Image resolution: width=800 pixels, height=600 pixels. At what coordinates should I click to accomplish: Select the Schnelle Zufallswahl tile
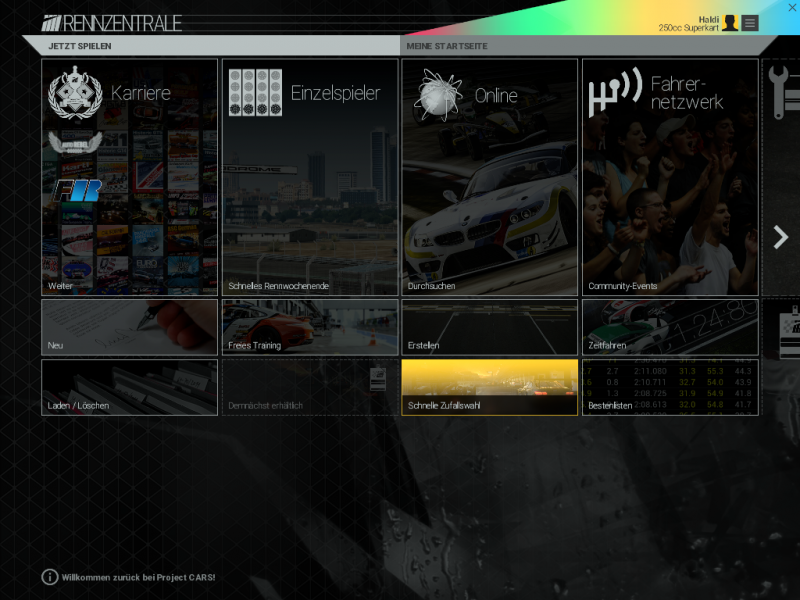(x=490, y=387)
